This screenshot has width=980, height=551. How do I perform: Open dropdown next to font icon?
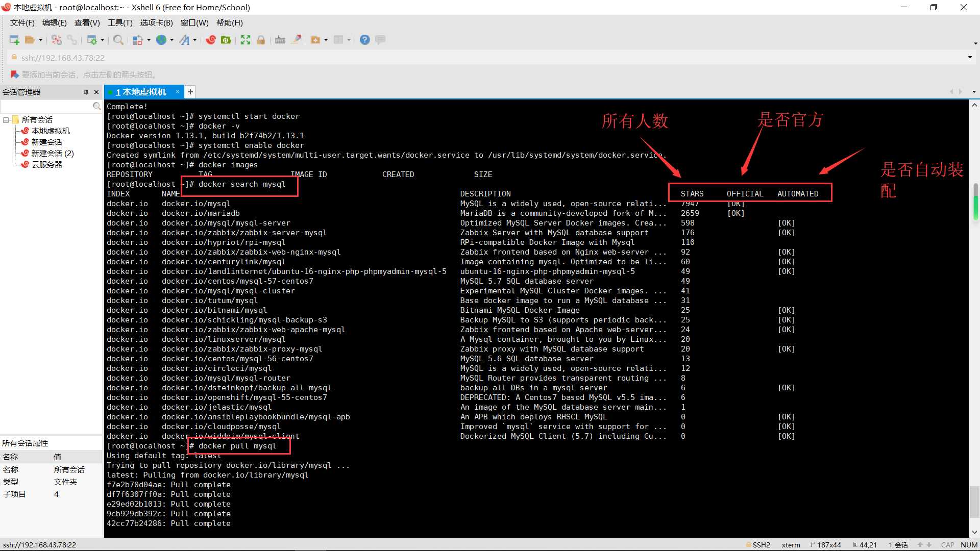[x=194, y=40]
